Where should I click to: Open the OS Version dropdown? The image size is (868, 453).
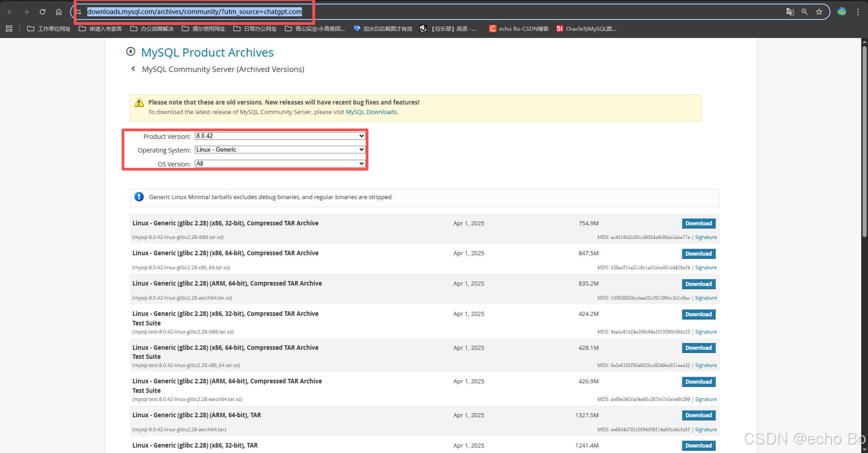(280, 163)
